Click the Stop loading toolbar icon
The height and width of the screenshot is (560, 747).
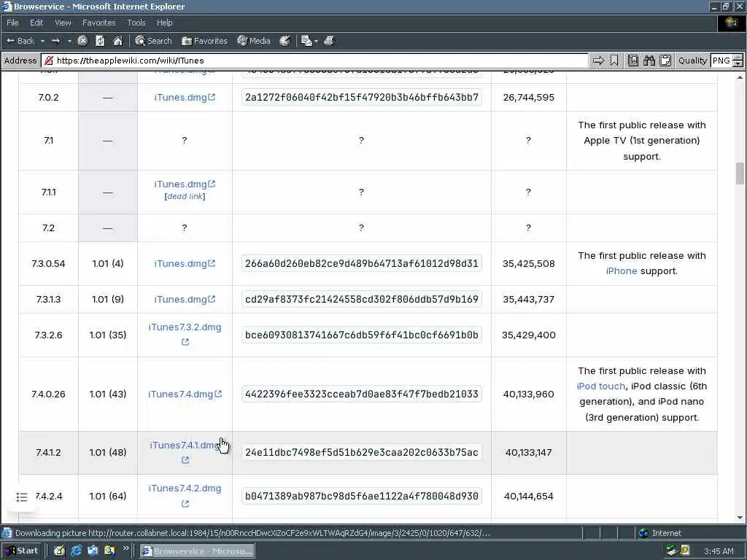point(82,41)
